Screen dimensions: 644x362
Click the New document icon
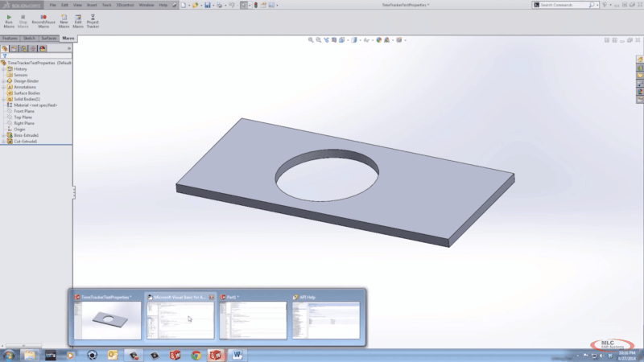tap(184, 5)
